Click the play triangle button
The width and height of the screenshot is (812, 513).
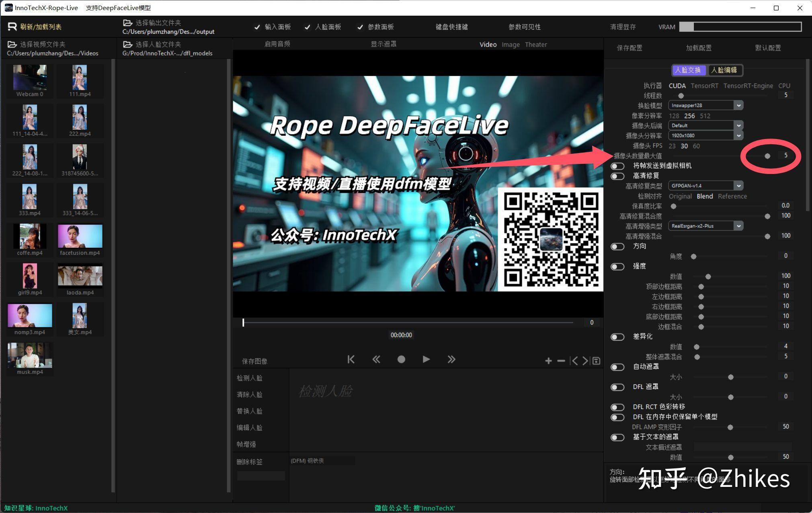click(426, 359)
